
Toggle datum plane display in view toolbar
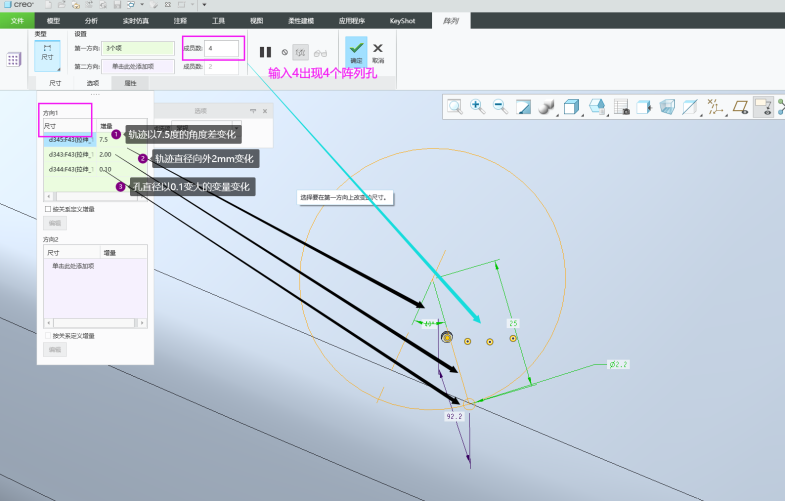(741, 106)
